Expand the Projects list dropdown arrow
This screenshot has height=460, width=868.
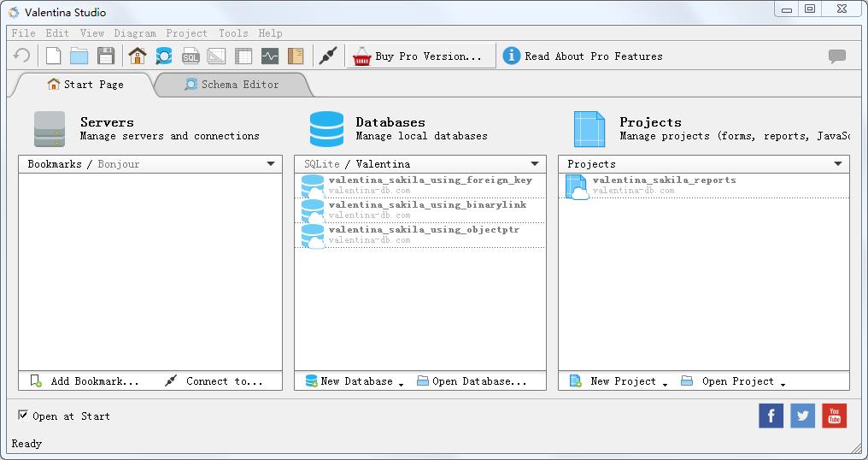(838, 164)
